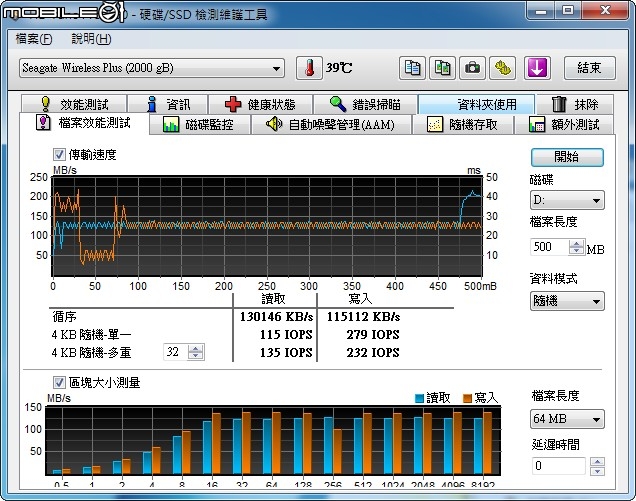The image size is (636, 501).
Task: Expand the 64 MB file length dropdown
Action: click(x=567, y=419)
